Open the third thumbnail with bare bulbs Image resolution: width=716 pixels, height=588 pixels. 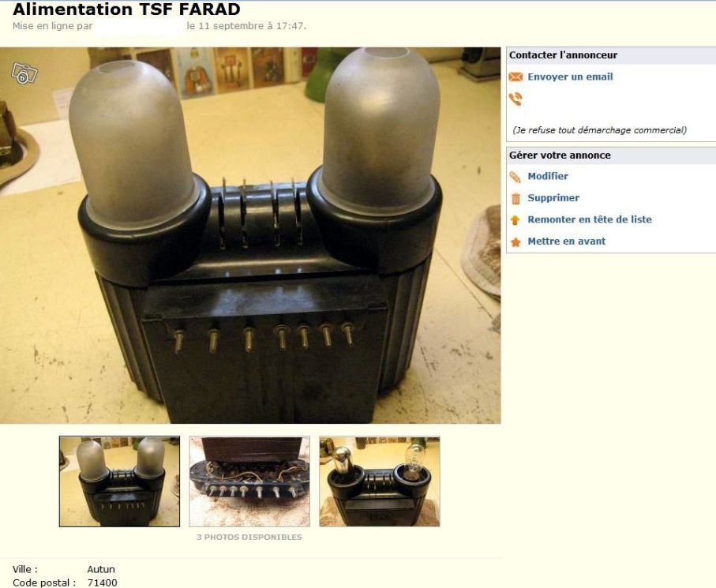click(380, 481)
